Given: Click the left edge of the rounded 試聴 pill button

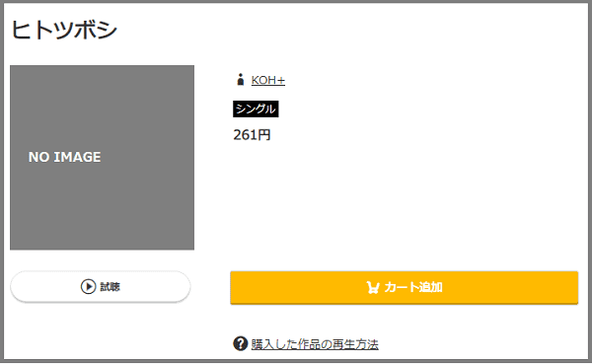Looking at the screenshot, I should [x=16, y=287].
